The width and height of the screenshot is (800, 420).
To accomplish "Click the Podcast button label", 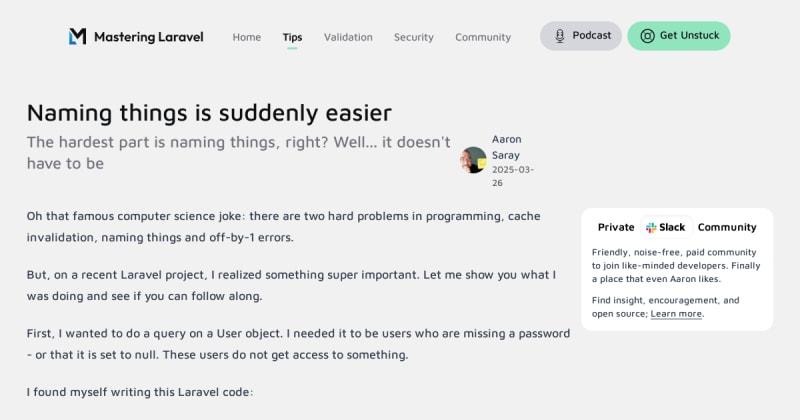I will pyautogui.click(x=592, y=36).
